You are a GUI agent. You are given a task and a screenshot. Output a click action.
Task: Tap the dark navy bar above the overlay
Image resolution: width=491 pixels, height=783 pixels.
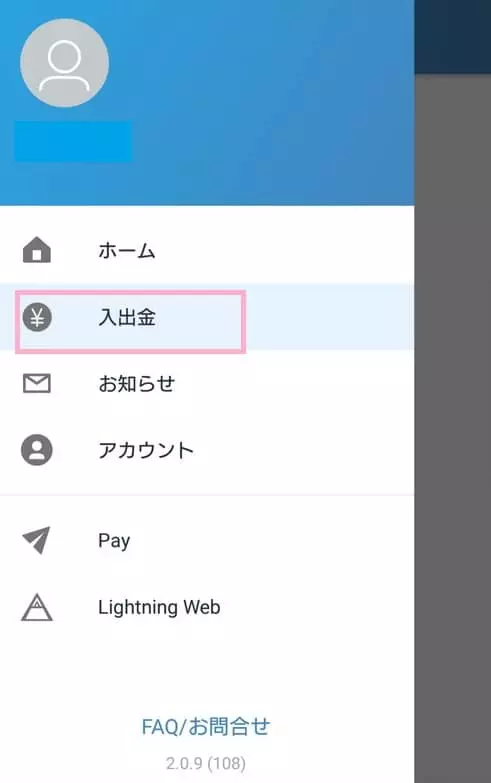pyautogui.click(x=453, y=37)
